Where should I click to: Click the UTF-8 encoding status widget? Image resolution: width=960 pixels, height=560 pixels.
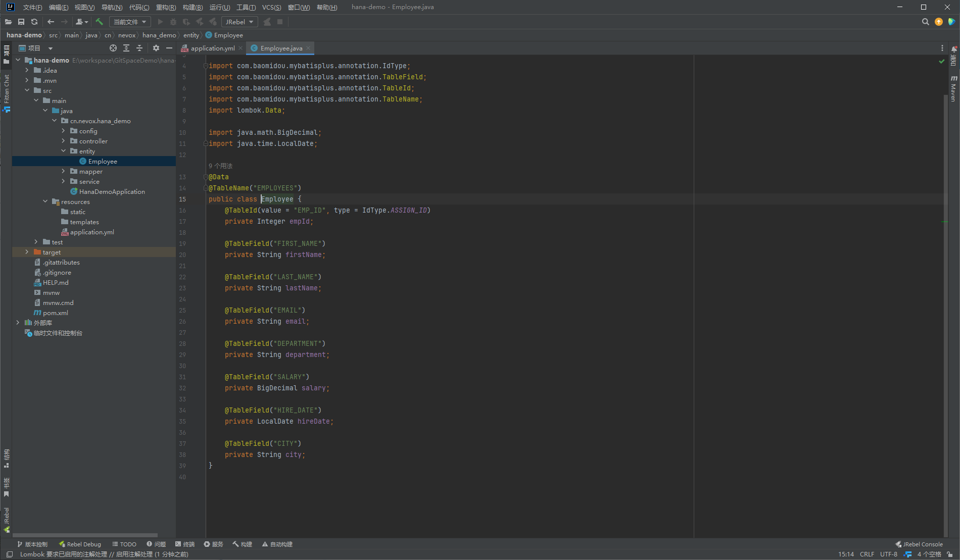[889, 554]
